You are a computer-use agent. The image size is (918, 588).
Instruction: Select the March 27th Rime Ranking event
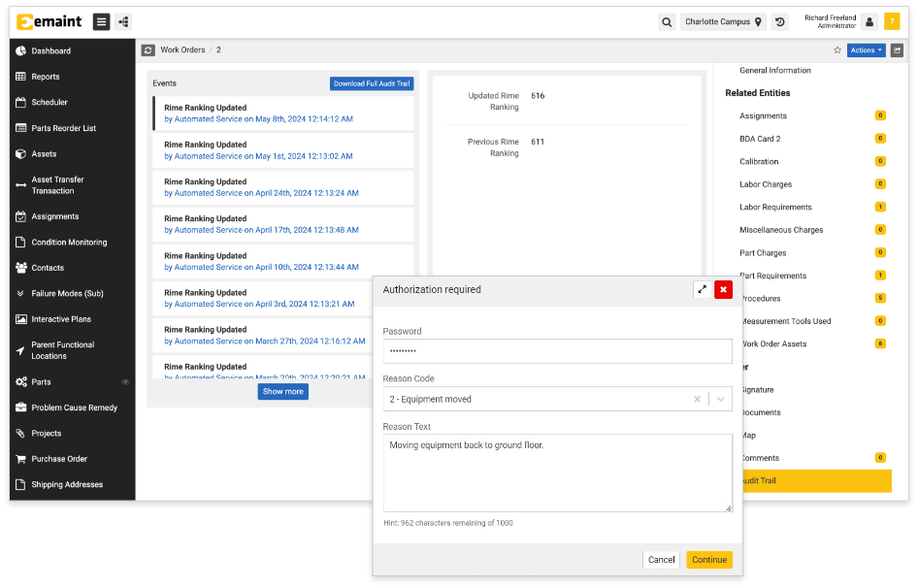point(263,336)
